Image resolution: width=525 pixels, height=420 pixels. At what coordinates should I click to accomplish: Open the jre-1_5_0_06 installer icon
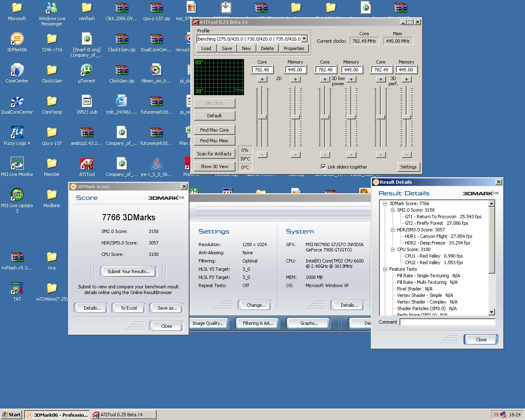(x=157, y=167)
